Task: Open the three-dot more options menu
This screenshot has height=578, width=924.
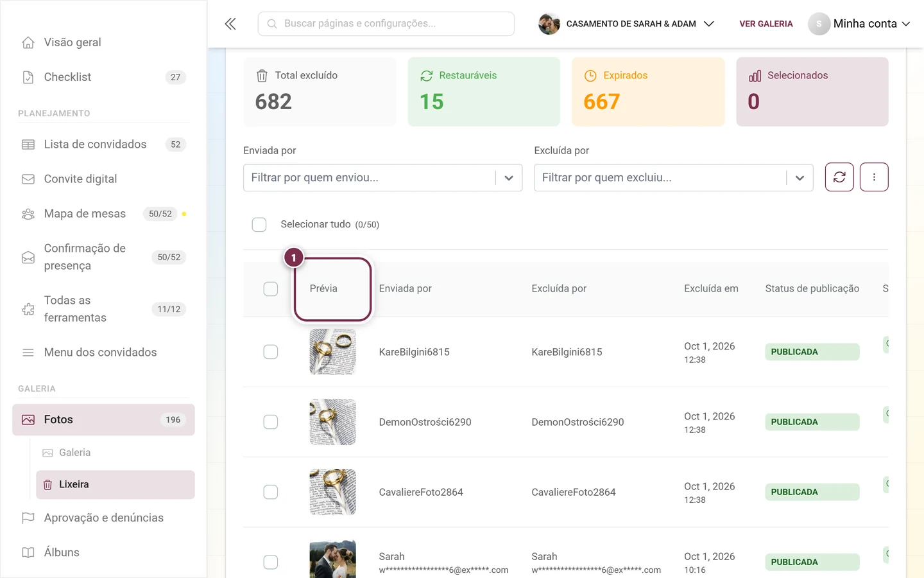Action: (x=874, y=177)
